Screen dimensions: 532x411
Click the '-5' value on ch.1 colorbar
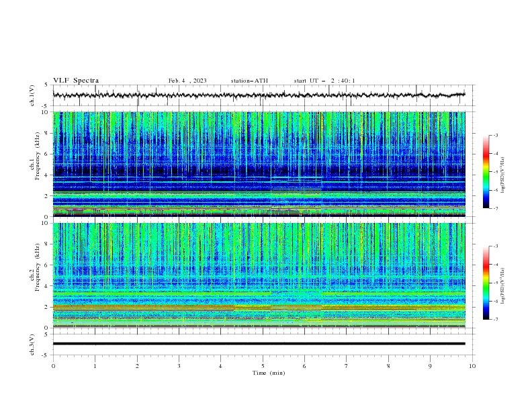pyautogui.click(x=496, y=172)
